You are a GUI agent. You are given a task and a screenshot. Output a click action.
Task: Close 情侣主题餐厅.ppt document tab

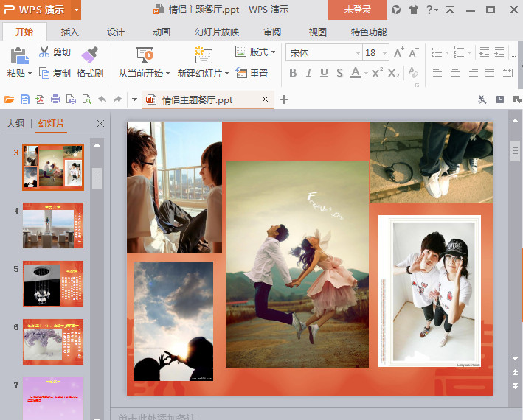(265, 99)
